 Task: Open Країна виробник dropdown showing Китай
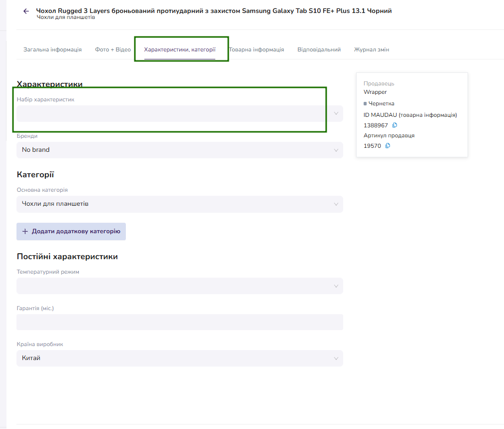coord(180,358)
